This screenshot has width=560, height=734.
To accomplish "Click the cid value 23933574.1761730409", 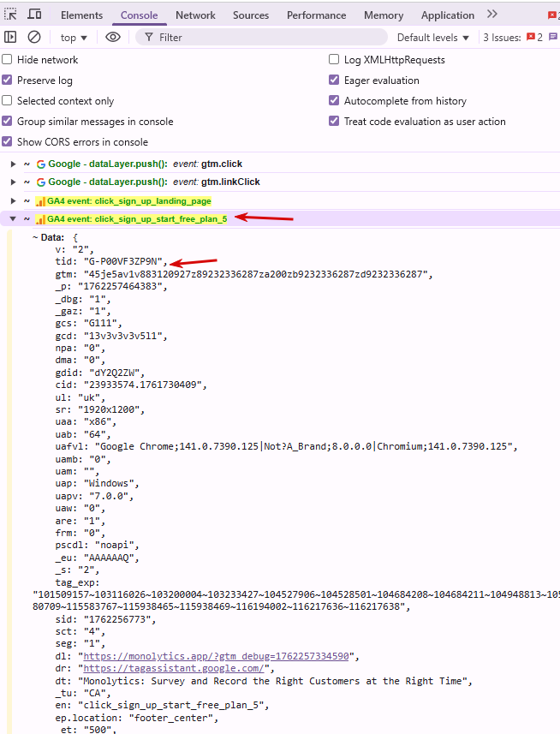I will coord(143,385).
